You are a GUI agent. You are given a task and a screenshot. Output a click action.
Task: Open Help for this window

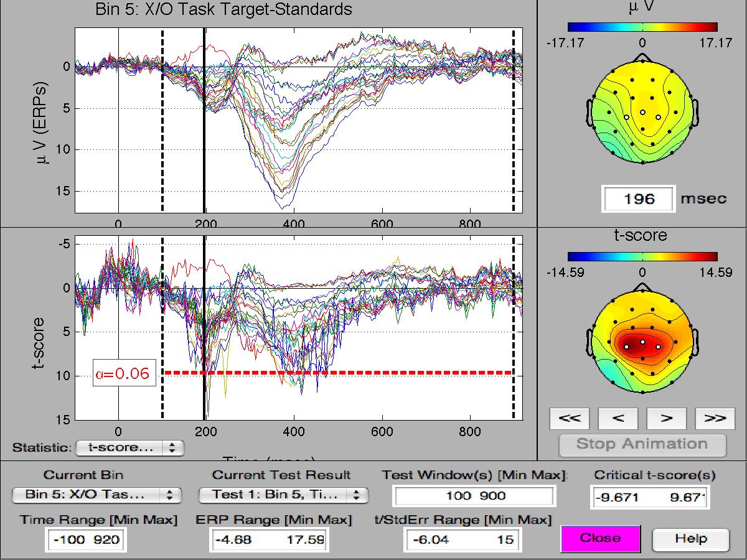click(x=690, y=539)
